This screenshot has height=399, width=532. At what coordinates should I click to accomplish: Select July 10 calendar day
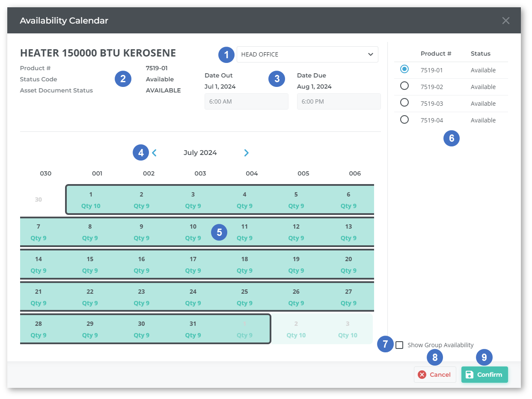193,232
